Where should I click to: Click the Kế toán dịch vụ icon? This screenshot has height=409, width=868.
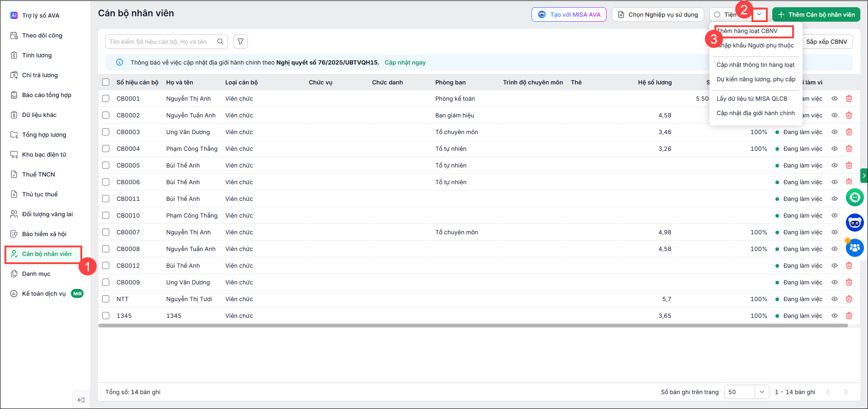pos(14,293)
